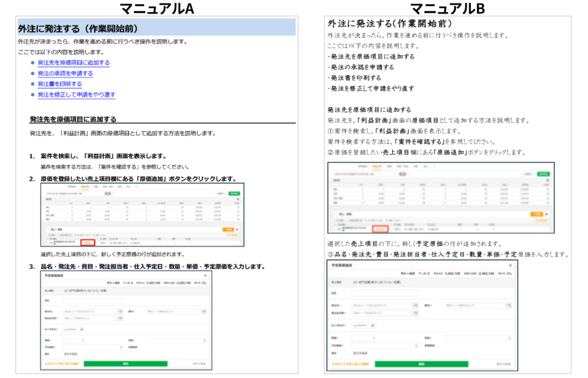Click the 費目 search icon in Manual B
Screen dimensions: 588x378
click(507, 305)
